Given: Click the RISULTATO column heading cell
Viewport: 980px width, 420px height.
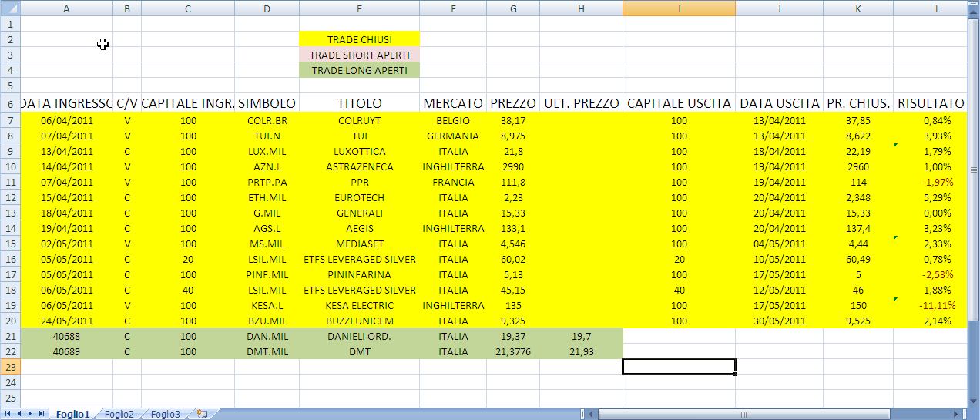Looking at the screenshot, I should pos(931,103).
